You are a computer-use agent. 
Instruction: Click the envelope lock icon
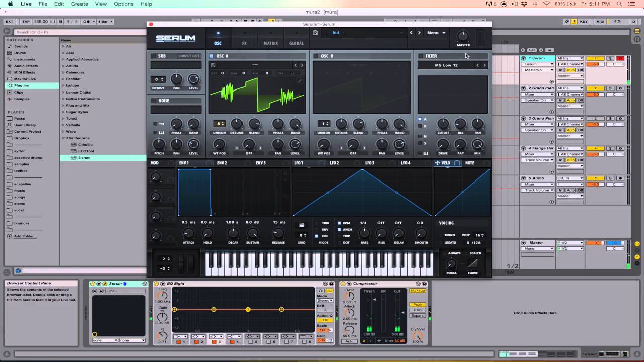point(285,173)
